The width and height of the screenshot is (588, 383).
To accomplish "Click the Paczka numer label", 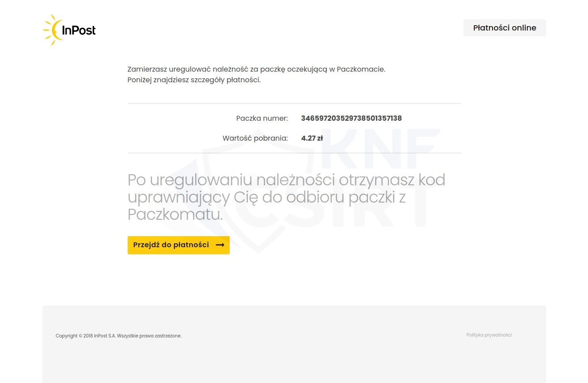I will click(262, 118).
